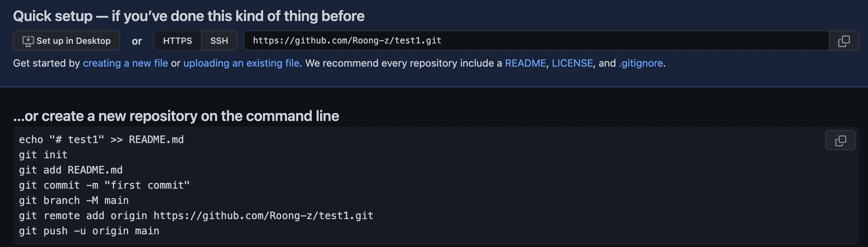Click the Quick setup heading text

pyautogui.click(x=189, y=16)
